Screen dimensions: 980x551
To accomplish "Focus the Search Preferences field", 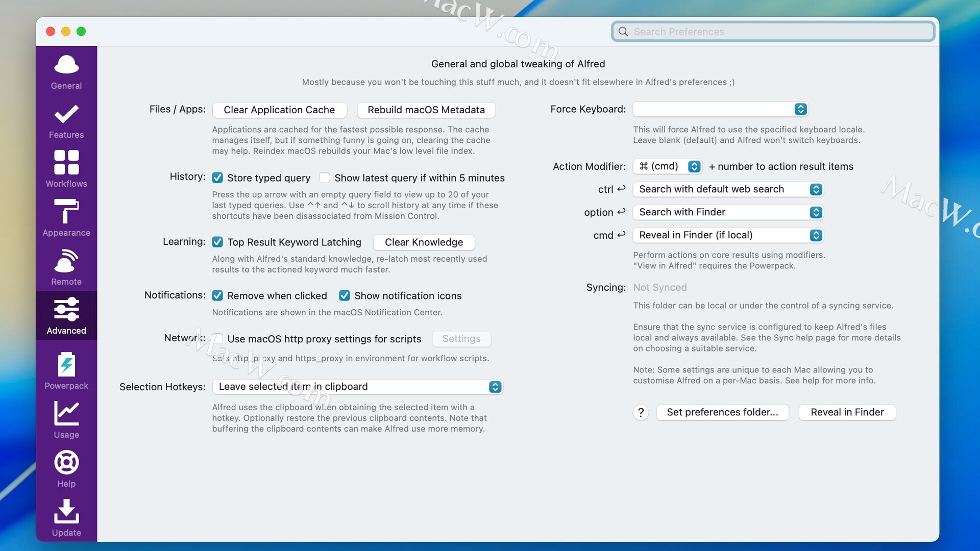I will click(x=773, y=32).
